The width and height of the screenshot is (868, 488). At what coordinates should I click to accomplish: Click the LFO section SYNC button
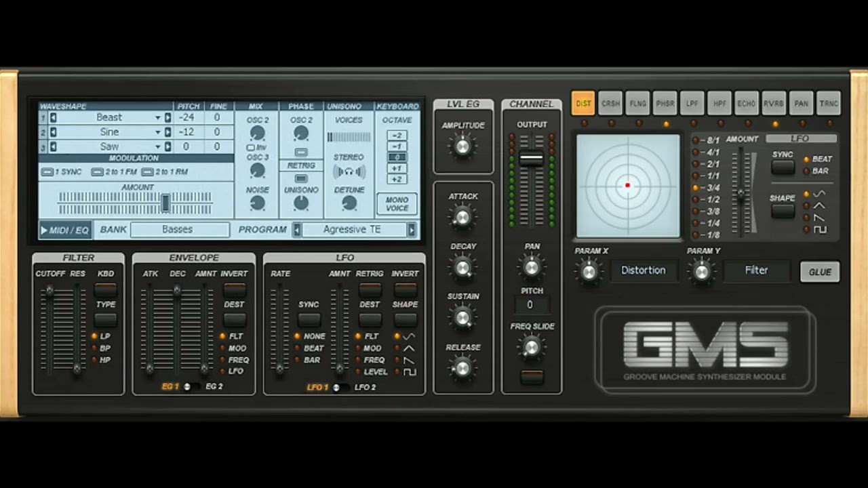[309, 320]
